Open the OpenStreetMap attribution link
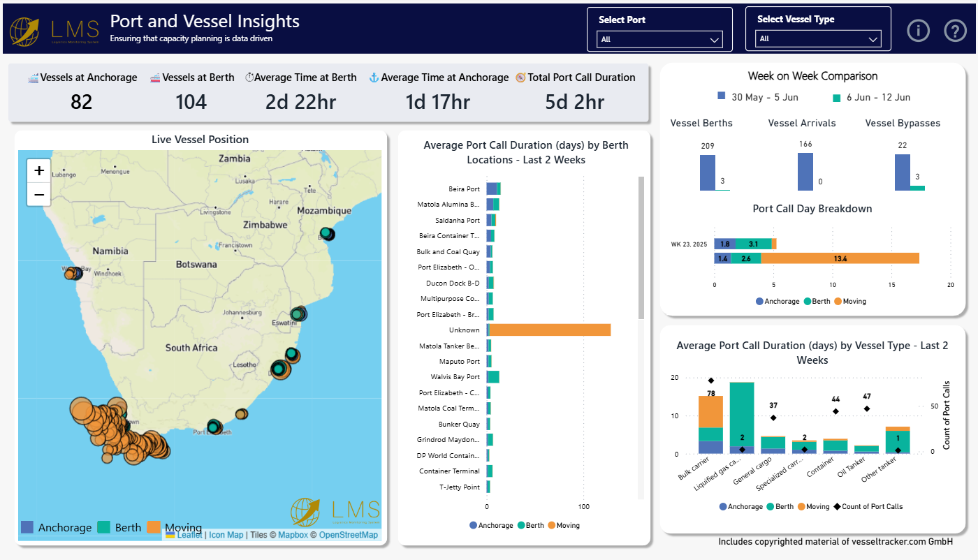 (x=348, y=535)
